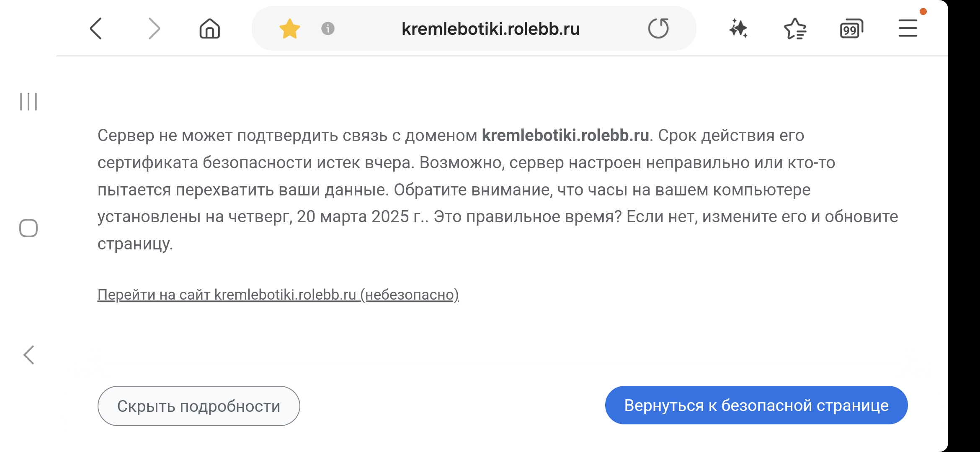Click the browser forward arrow

154,28
